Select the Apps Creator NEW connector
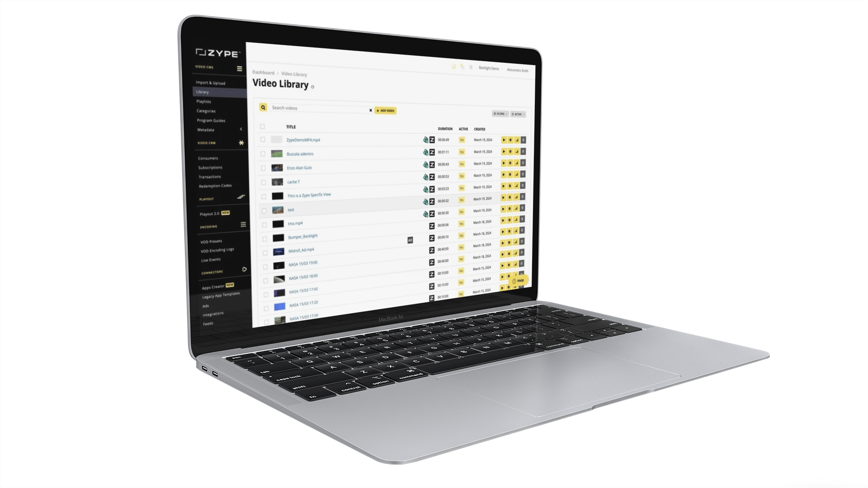Viewport: 868px width, 488px height. click(x=215, y=286)
